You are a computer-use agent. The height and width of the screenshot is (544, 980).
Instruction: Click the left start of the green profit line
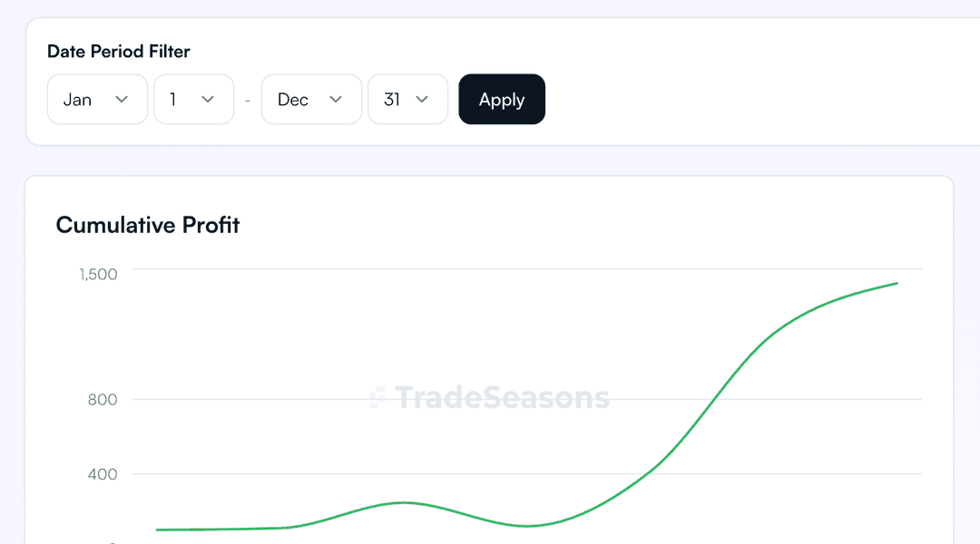(158, 529)
